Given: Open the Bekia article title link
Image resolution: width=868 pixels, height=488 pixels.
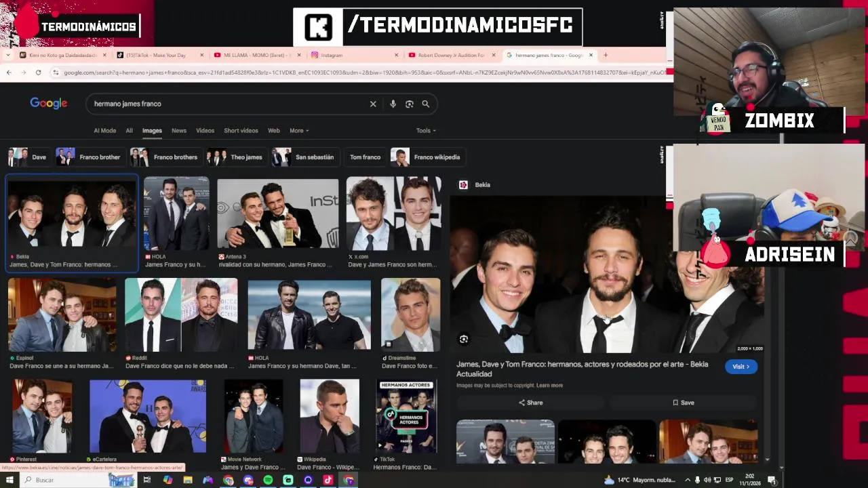Looking at the screenshot, I should [582, 369].
